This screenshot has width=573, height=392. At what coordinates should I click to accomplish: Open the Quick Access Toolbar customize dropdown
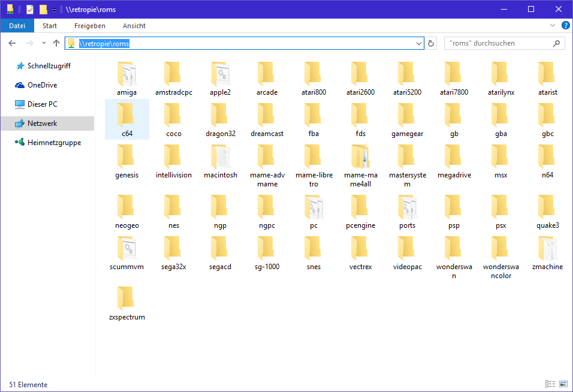coord(54,10)
